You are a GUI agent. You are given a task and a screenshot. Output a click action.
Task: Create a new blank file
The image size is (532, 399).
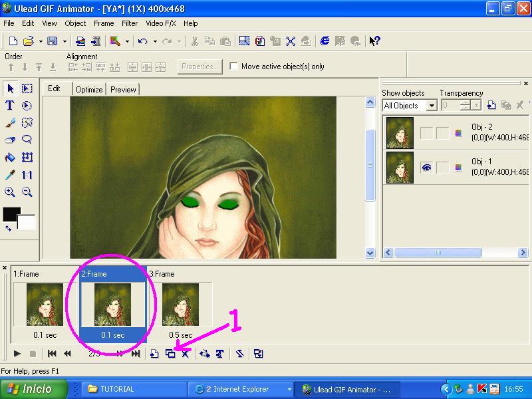pyautogui.click(x=13, y=41)
